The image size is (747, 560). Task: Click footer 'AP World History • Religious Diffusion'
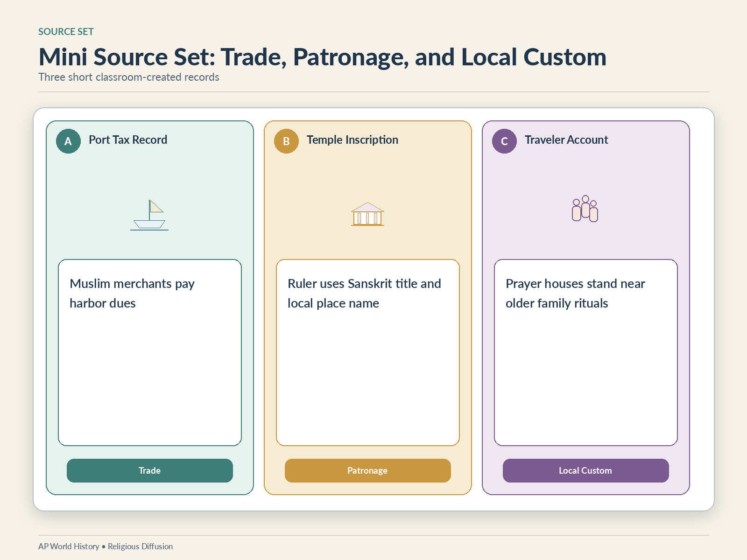coord(106,546)
